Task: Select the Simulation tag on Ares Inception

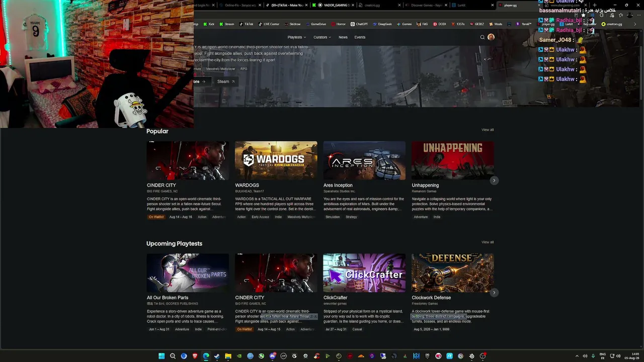Action: (x=333, y=217)
